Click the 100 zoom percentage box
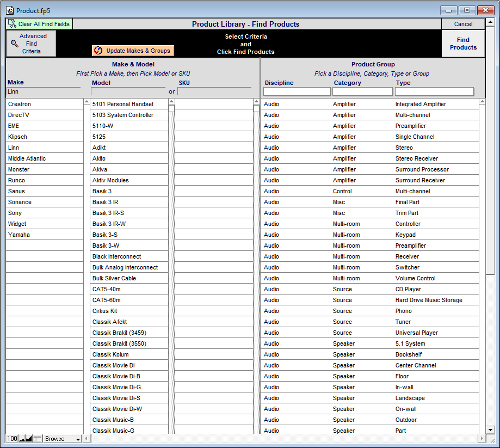 [12, 439]
